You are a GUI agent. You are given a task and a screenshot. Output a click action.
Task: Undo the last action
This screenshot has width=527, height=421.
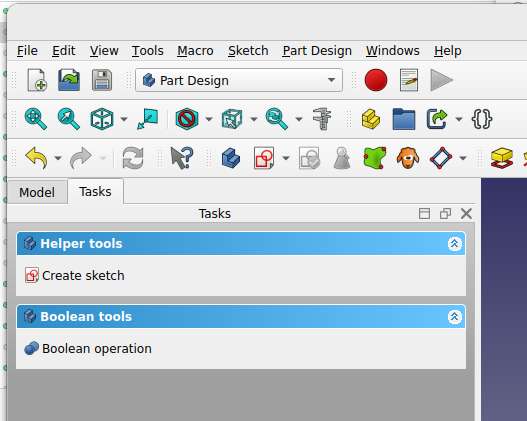(36, 157)
